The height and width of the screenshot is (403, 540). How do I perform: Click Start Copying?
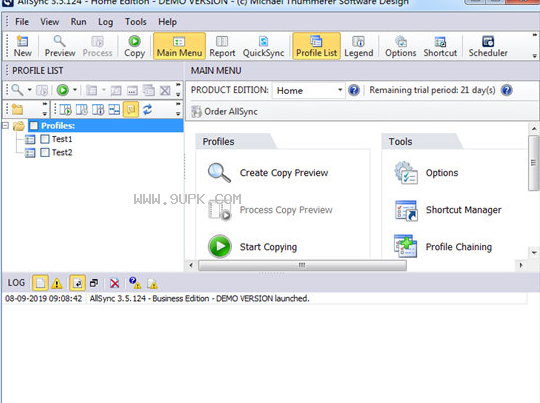pyautogui.click(x=252, y=247)
